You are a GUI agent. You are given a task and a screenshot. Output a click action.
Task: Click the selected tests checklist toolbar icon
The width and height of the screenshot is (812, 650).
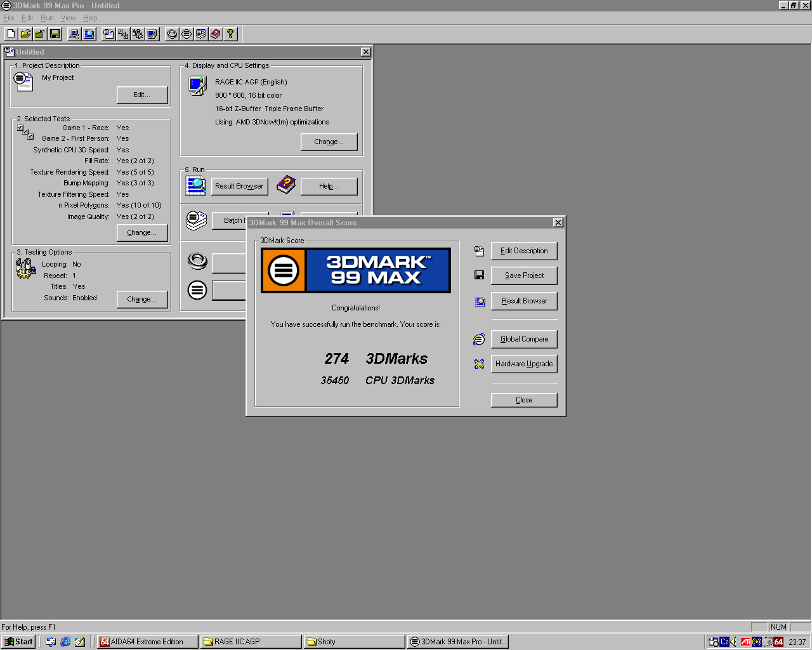click(123, 34)
